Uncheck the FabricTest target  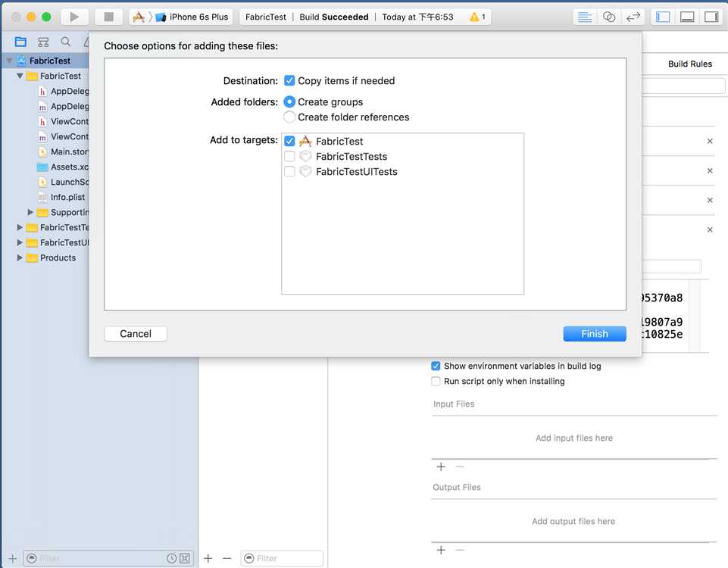click(x=289, y=141)
